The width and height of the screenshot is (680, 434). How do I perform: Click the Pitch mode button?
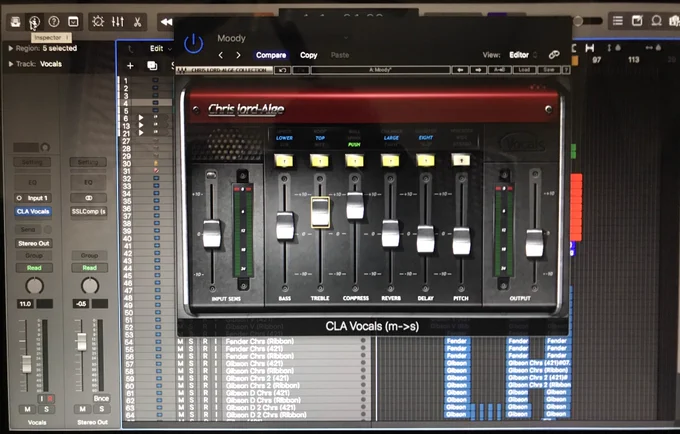[461, 160]
